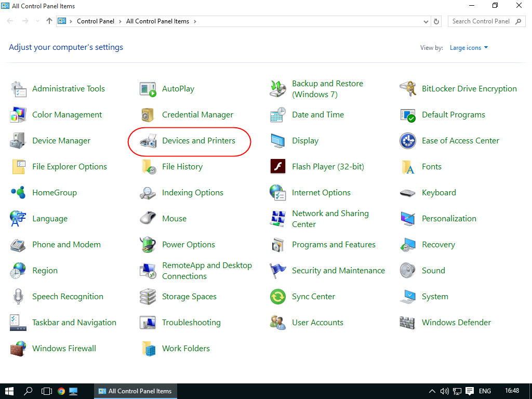Image resolution: width=532 pixels, height=399 pixels.
Task: Expand the chevron after All Control Panel Items
Action: coord(195,21)
